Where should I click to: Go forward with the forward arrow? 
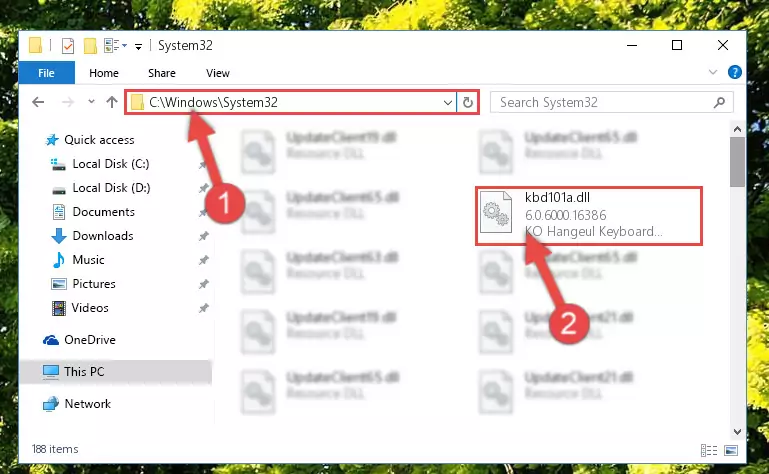68,102
